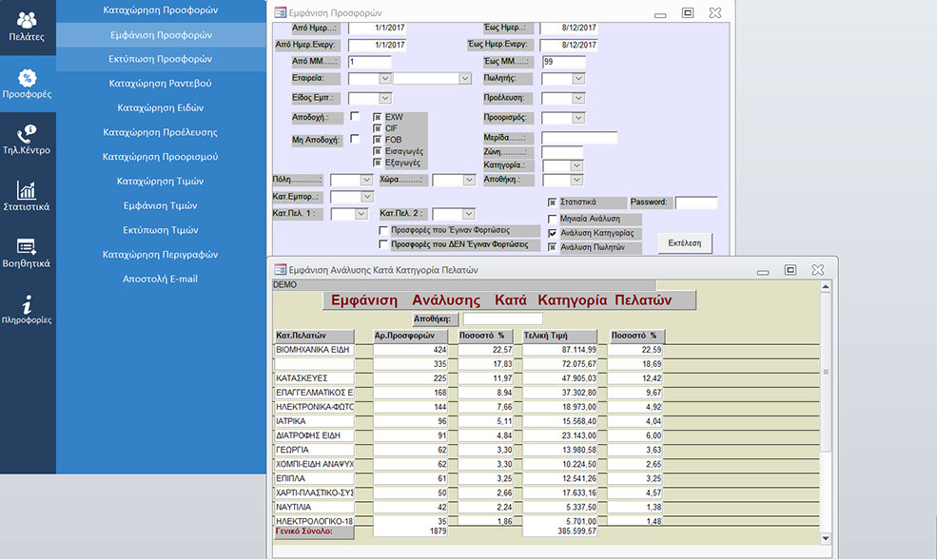Click the Ποσοστό % column header after Τελική Τιμή
937x560 pixels.
[636, 336]
